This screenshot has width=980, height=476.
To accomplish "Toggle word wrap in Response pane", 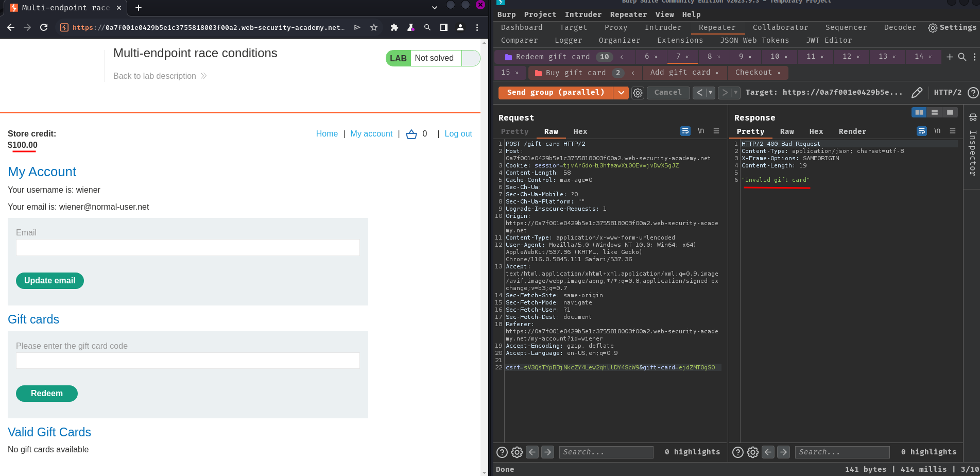I will click(922, 131).
